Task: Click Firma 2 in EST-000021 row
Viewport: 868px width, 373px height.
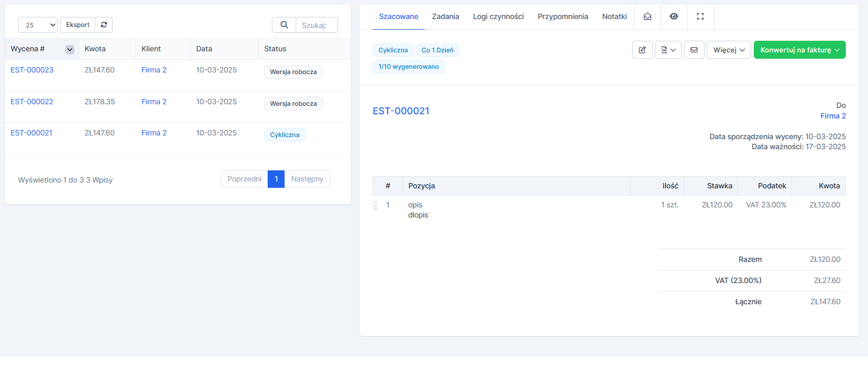Action: coord(154,133)
